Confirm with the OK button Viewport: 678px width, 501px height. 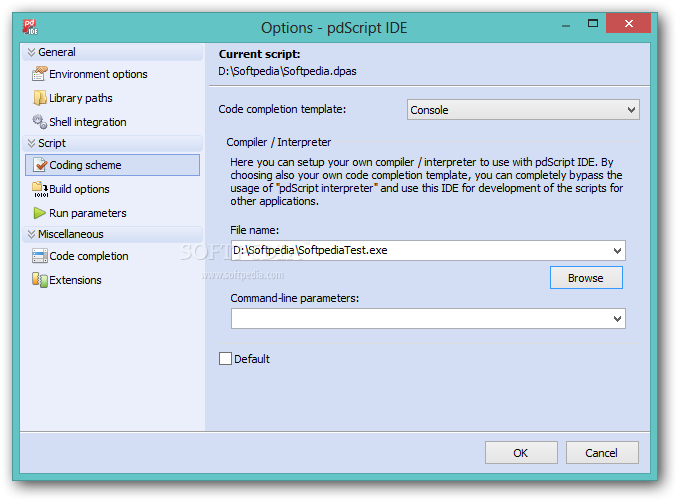(x=521, y=453)
